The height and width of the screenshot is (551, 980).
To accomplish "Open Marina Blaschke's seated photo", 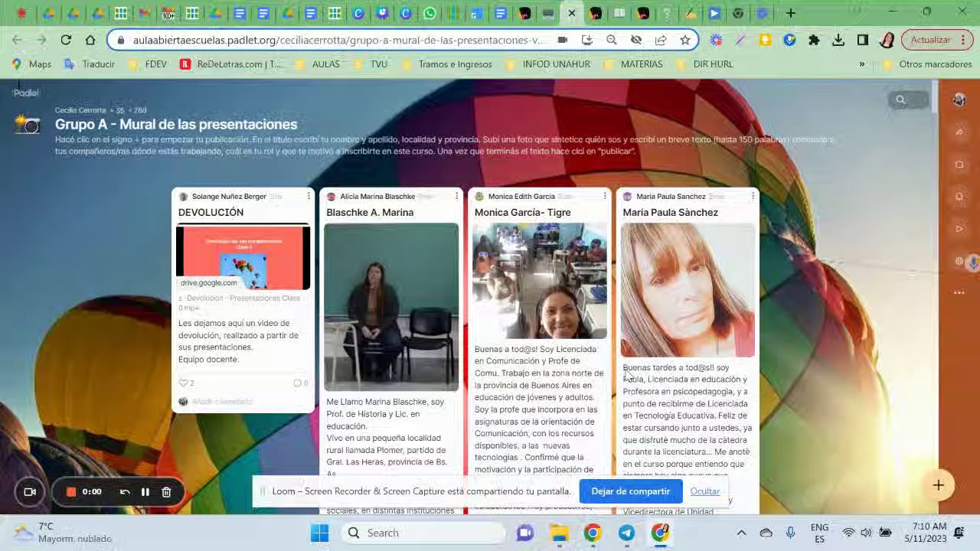I will [391, 307].
